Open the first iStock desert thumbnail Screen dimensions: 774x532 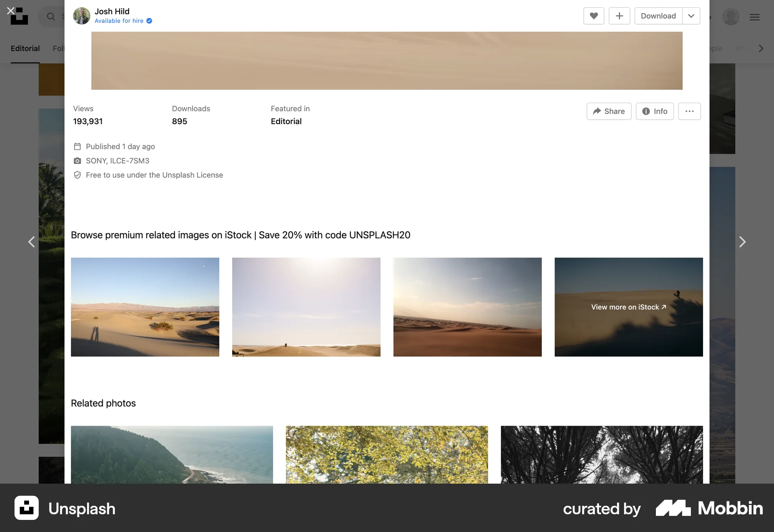pos(145,307)
